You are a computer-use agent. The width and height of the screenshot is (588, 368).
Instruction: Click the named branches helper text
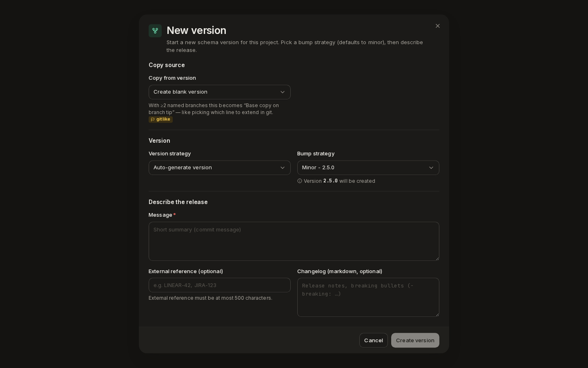tap(214, 109)
